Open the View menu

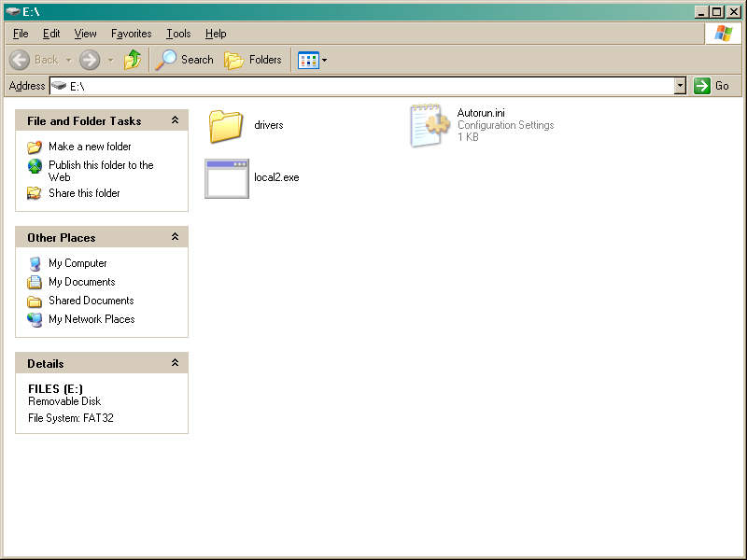pyautogui.click(x=85, y=34)
